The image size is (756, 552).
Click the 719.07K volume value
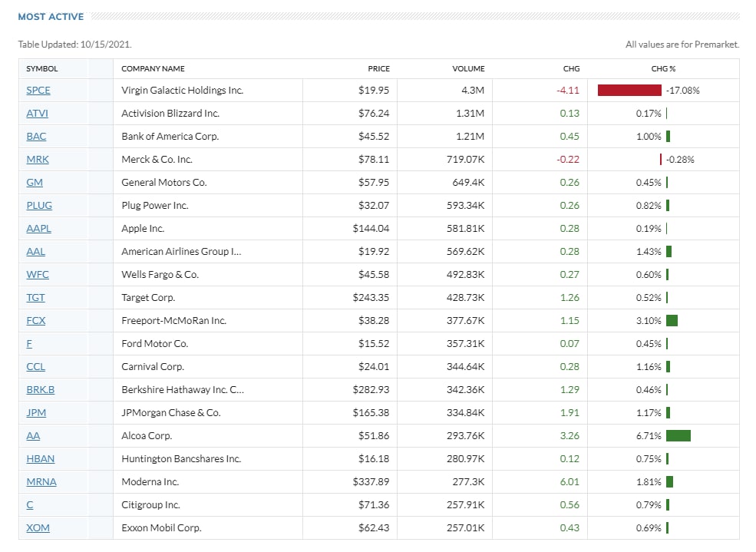pyautogui.click(x=465, y=159)
